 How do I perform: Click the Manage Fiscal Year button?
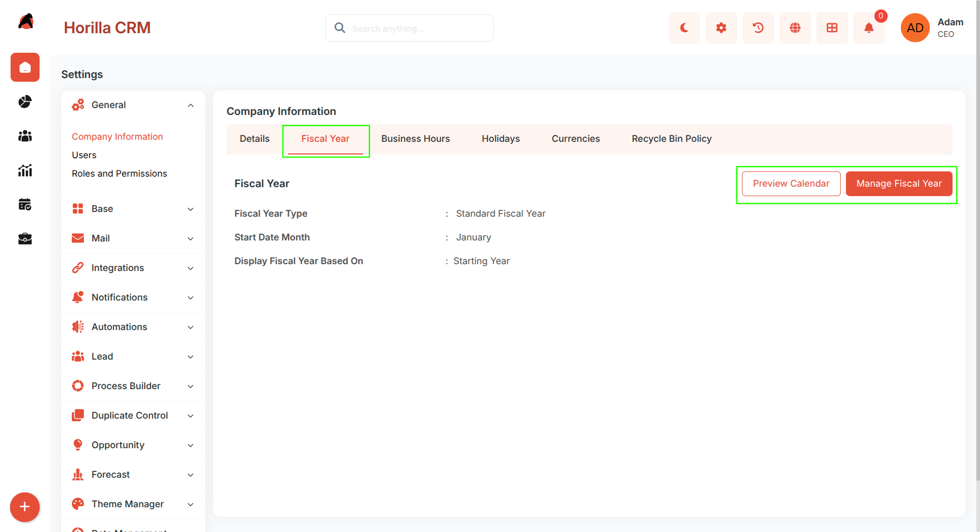pos(899,183)
